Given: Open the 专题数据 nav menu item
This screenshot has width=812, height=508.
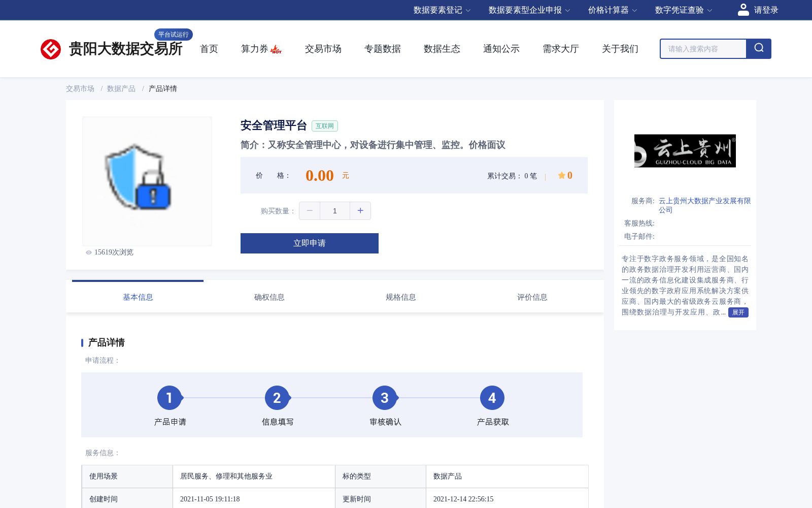Looking at the screenshot, I should click(383, 49).
